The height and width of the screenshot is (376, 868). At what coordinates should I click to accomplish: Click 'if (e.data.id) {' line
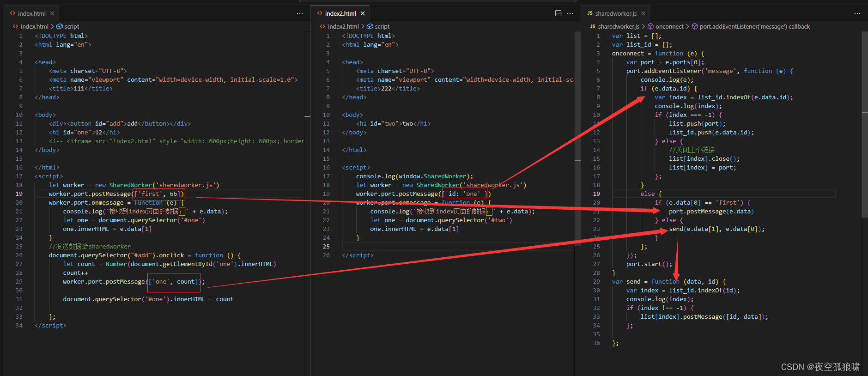669,88
